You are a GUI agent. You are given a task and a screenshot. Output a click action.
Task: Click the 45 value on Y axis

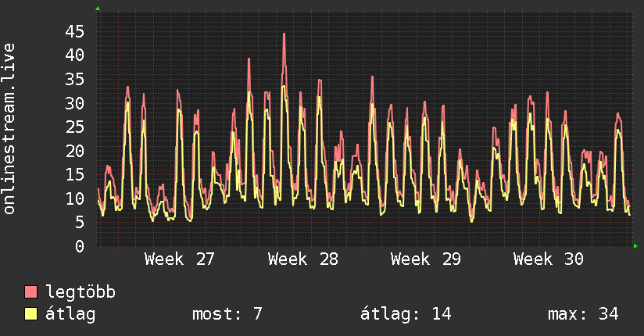point(75,31)
